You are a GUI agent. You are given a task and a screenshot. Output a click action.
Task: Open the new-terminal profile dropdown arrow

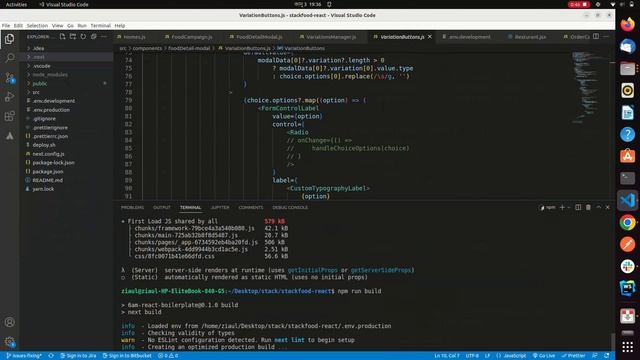[569, 207]
